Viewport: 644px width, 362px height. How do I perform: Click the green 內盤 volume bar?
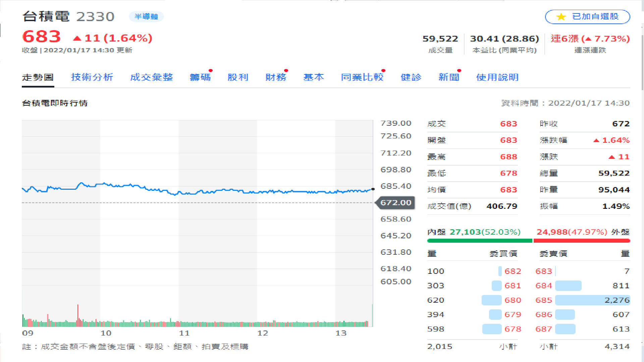point(479,240)
